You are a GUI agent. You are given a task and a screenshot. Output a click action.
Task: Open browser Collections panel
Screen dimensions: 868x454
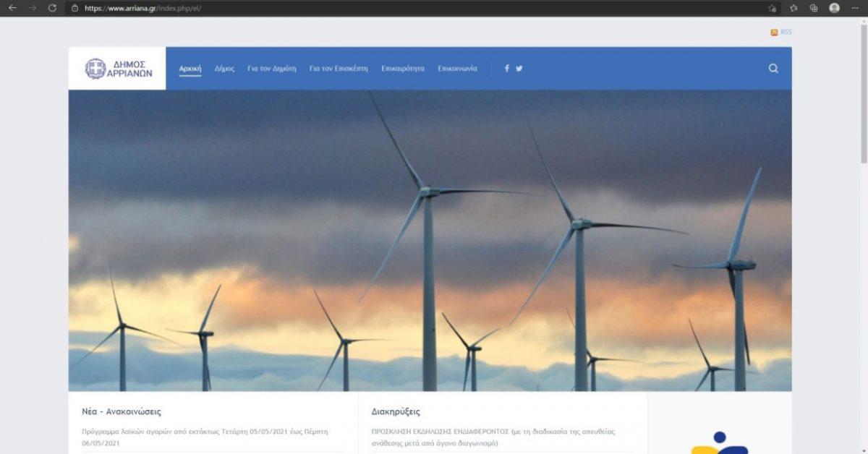814,8
